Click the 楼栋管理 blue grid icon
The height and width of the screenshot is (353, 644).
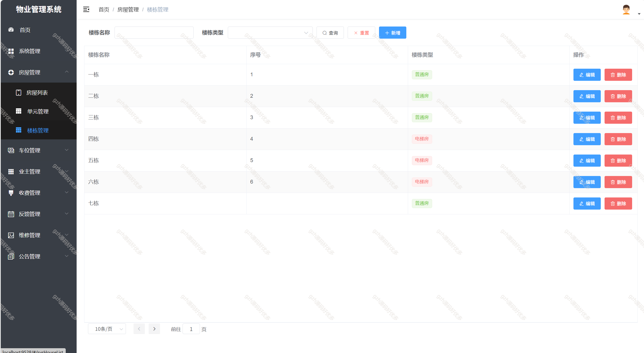point(18,130)
